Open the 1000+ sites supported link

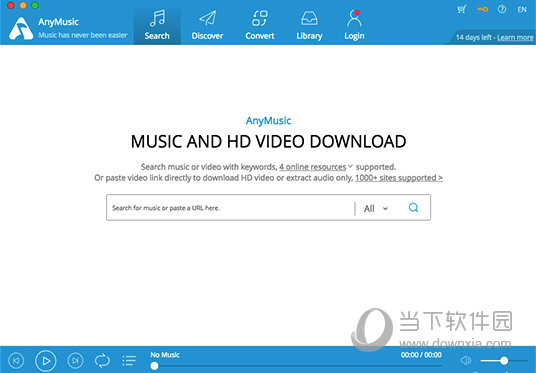399,178
